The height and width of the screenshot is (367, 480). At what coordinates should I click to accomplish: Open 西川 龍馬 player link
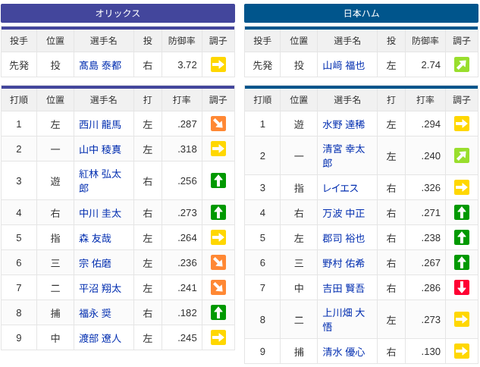(100, 125)
